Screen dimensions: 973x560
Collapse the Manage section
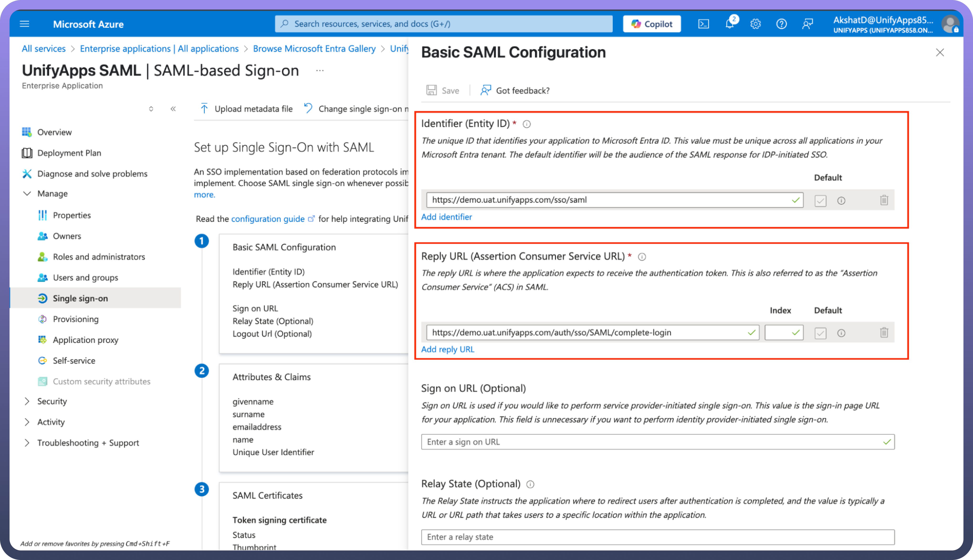point(27,193)
